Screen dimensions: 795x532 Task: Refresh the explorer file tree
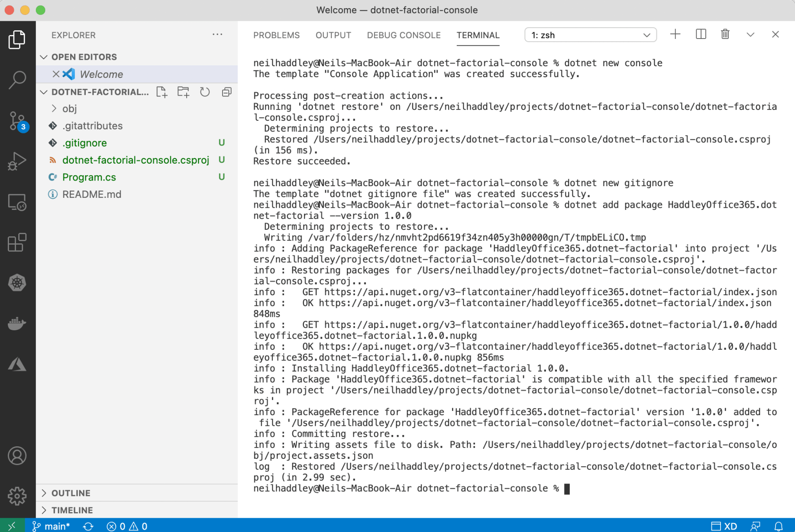[x=205, y=92]
